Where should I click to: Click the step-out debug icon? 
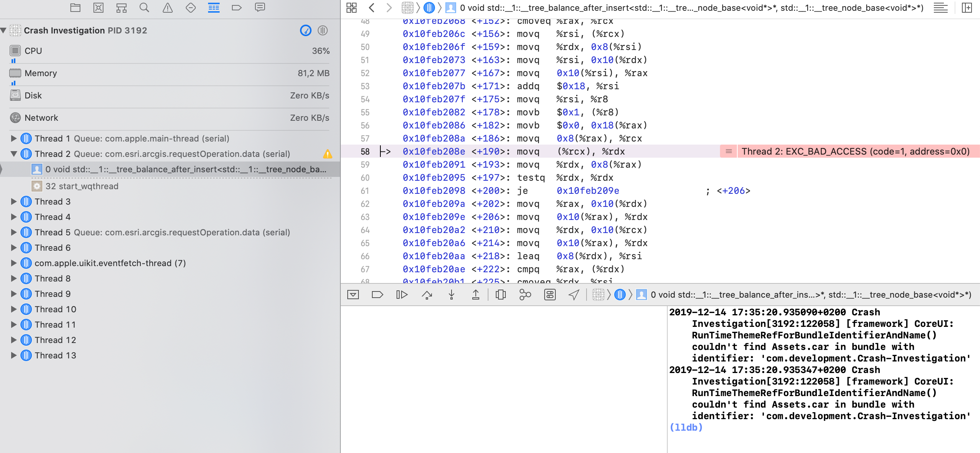pyautogui.click(x=476, y=295)
